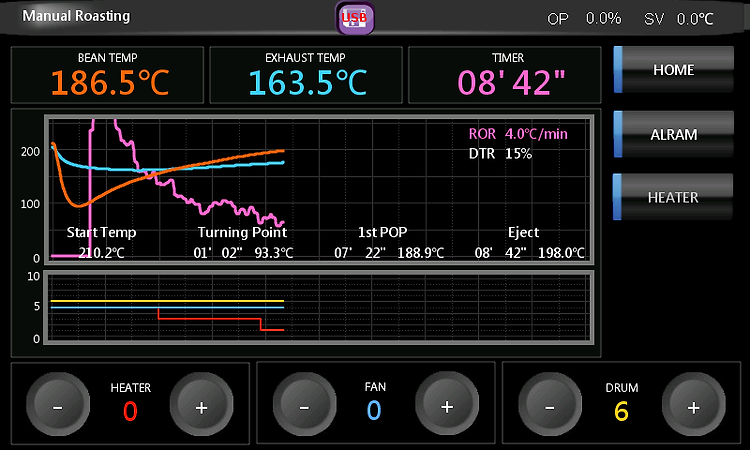The image size is (750, 450).
Task: Tap the SV 0.0°C value
Action: click(x=695, y=19)
